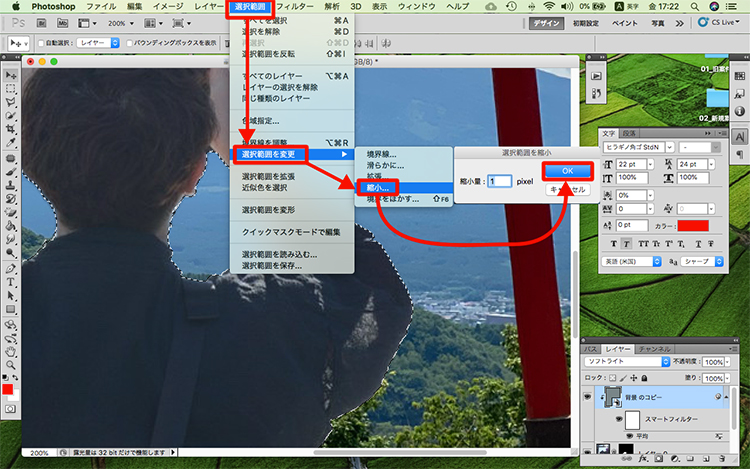Screen dimensions: 750x469
Task: Open the フィルター menu
Action: click(295, 6)
